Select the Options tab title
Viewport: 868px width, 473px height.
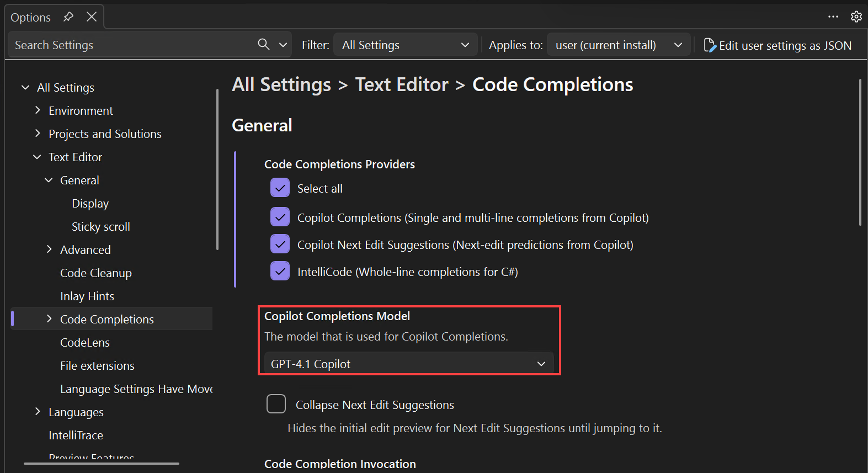pos(30,18)
